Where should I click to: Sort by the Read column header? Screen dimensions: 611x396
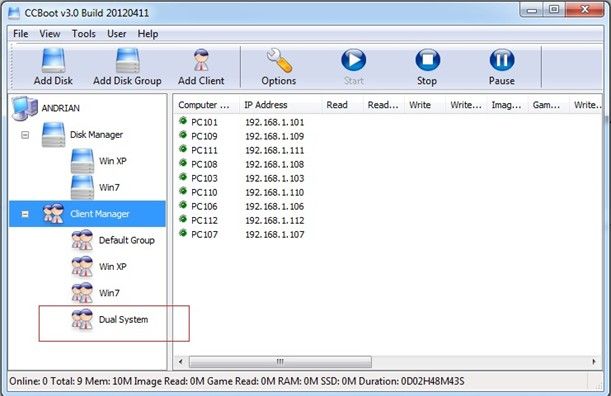[x=342, y=105]
